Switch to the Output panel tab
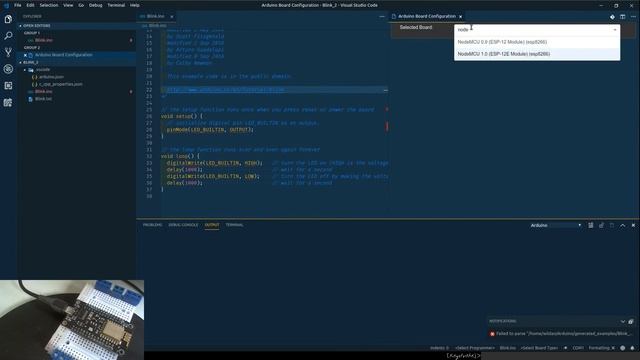Viewport: 640px width, 360px height. [212, 225]
